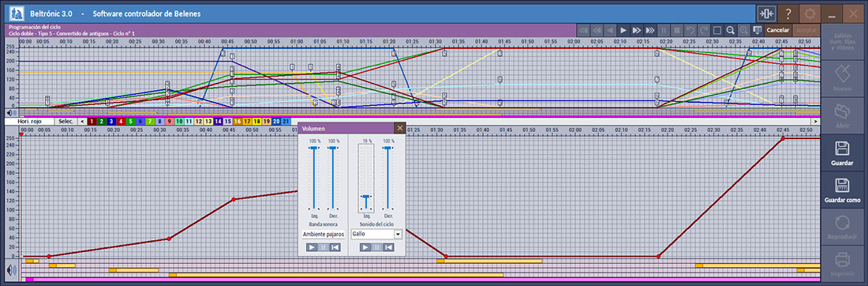Viewport: 868px width, 286px height.
Task: Select channel 9 in channel strip
Action: pyautogui.click(x=169, y=121)
